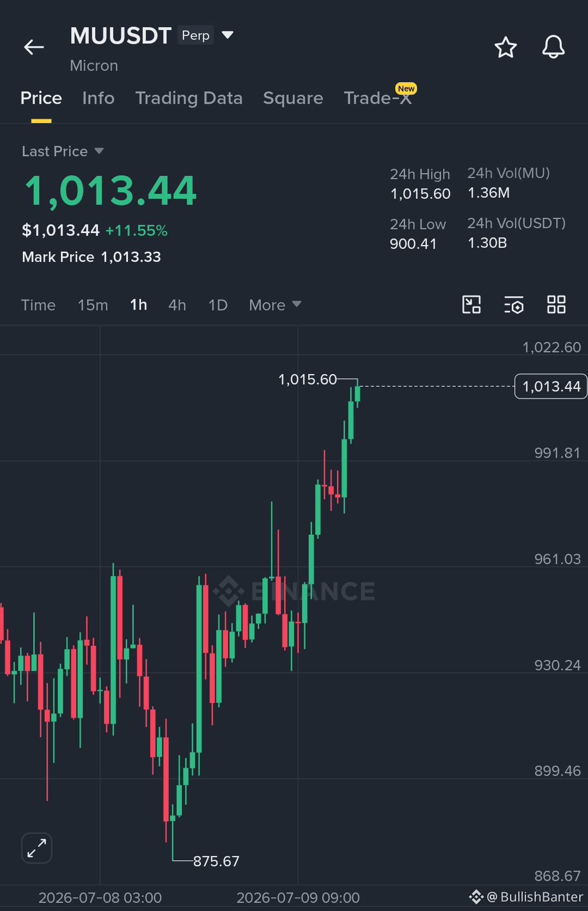Open the Trading Data tab
Viewport: 588px width, 911px height.
[x=189, y=98]
